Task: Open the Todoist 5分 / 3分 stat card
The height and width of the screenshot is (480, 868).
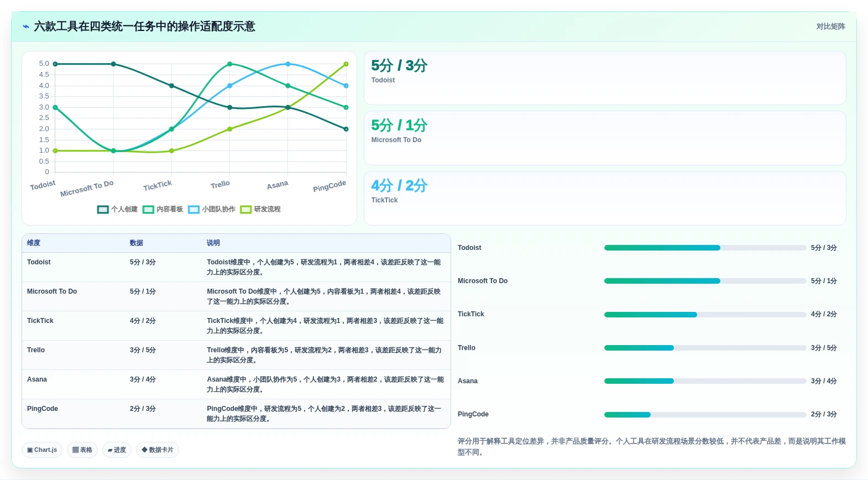Action: 605,78
